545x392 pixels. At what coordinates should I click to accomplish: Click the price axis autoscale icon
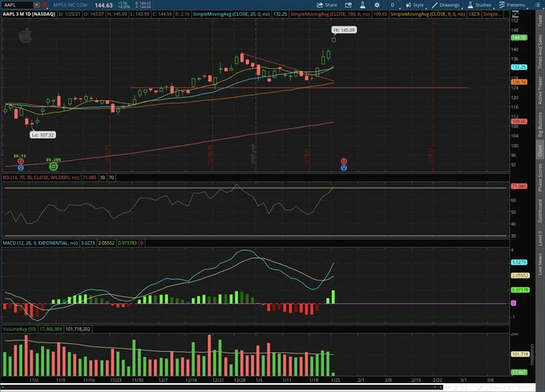[x=515, y=14]
